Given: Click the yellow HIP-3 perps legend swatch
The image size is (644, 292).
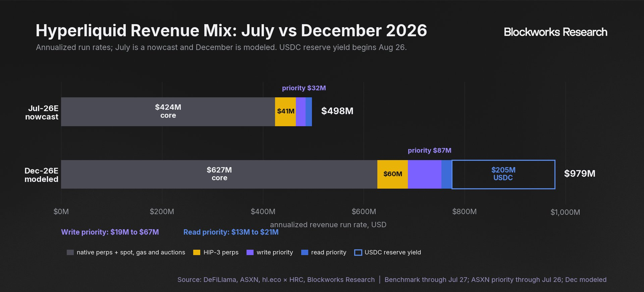Looking at the screenshot, I should [197, 252].
